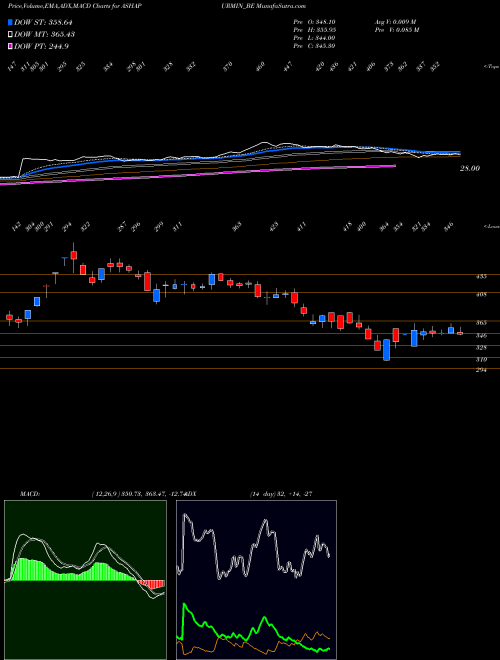Click the previous low value 344.00
500x660 pixels.
pos(323,37)
